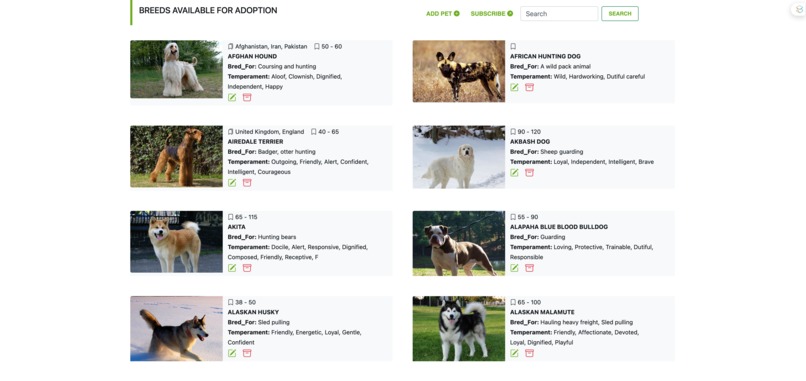
Task: Click the AKITA breed title
Action: [236, 227]
